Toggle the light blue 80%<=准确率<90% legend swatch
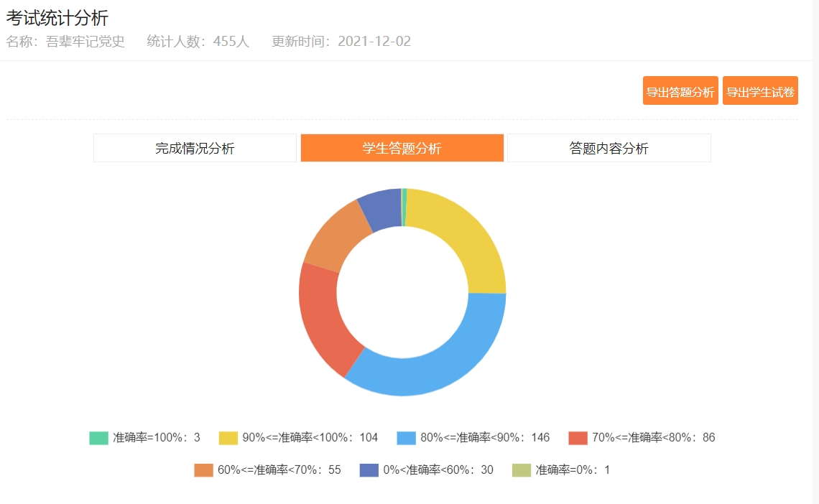The width and height of the screenshot is (819, 504). point(407,438)
